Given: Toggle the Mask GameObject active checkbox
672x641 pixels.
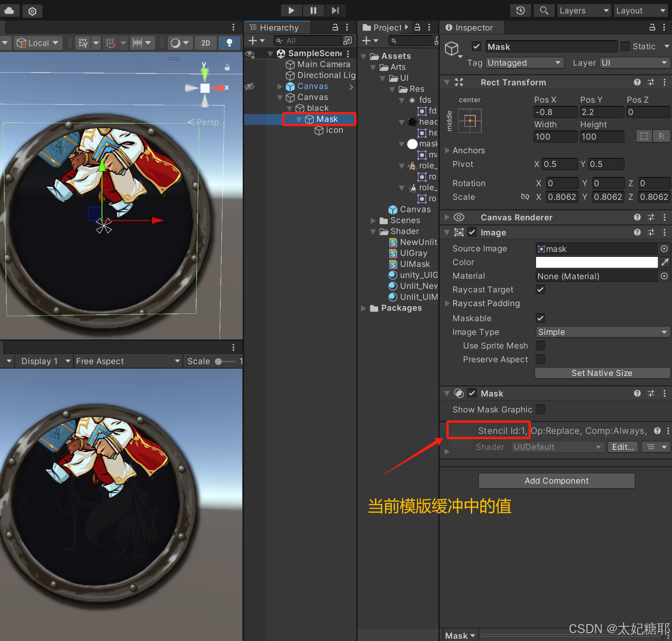Looking at the screenshot, I should pyautogui.click(x=477, y=47).
